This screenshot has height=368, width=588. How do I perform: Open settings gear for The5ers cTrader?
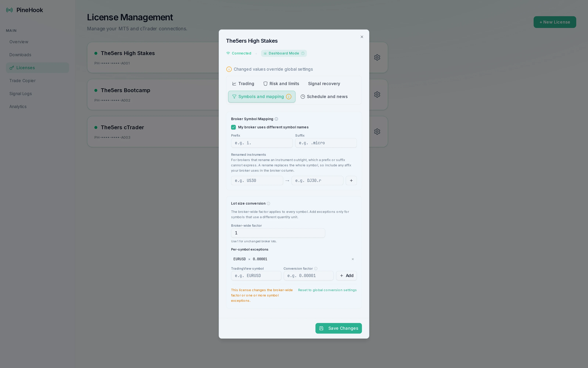tap(377, 132)
